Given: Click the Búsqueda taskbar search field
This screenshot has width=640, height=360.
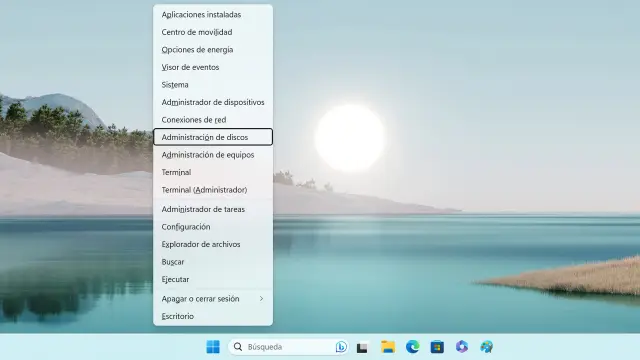Looking at the screenshot, I should point(288,347).
